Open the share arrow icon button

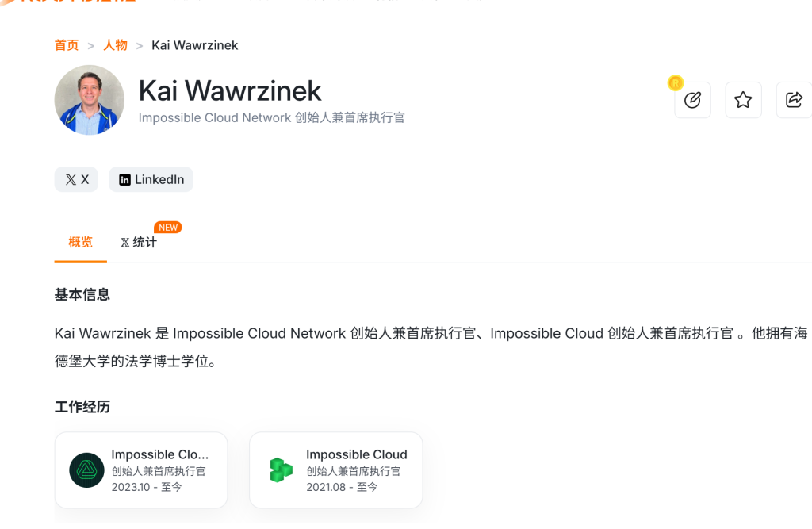pos(793,100)
